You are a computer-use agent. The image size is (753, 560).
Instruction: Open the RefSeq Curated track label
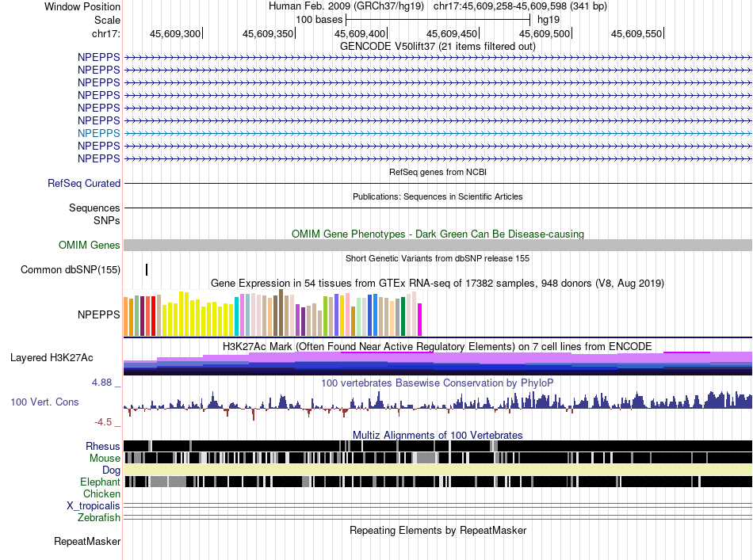click(x=84, y=183)
